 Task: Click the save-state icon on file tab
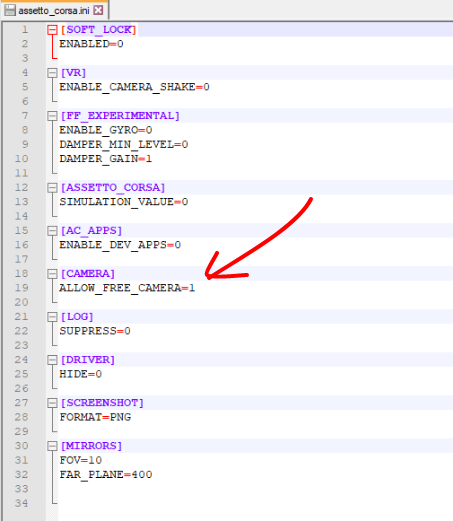[10, 10]
